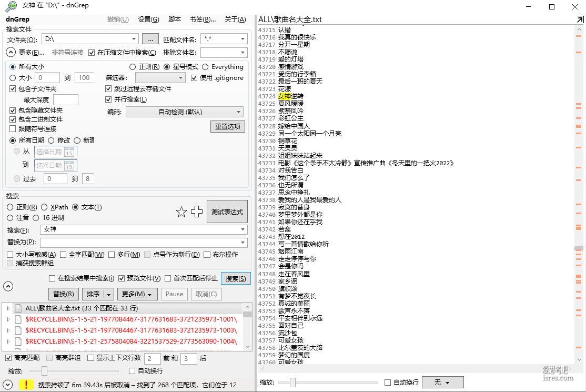Click the star bookmark icon
The image size is (586, 392).
pyautogui.click(x=181, y=212)
